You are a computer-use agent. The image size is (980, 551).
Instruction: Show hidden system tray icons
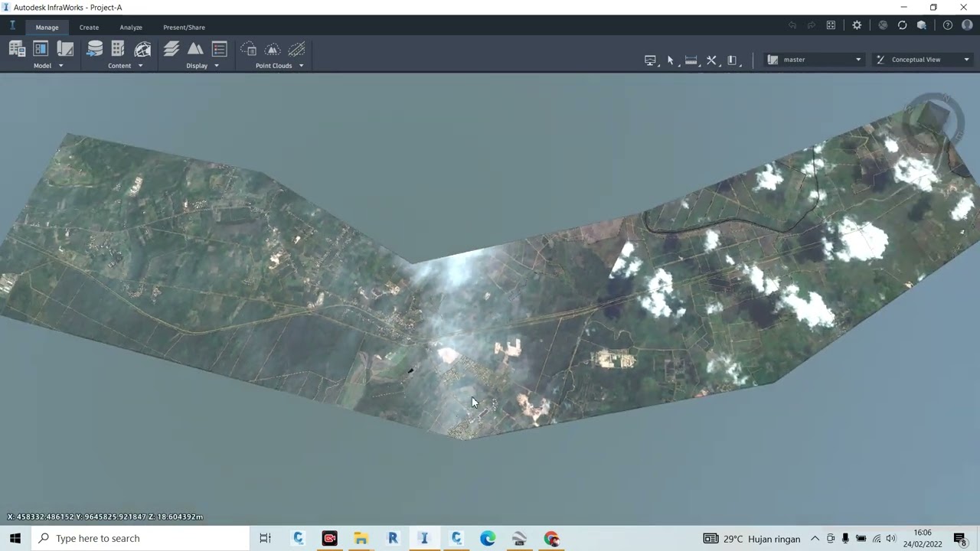tap(815, 539)
